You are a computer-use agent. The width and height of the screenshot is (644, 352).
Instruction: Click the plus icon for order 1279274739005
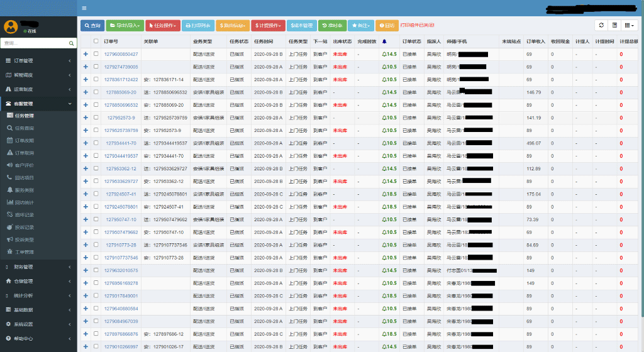[86, 67]
